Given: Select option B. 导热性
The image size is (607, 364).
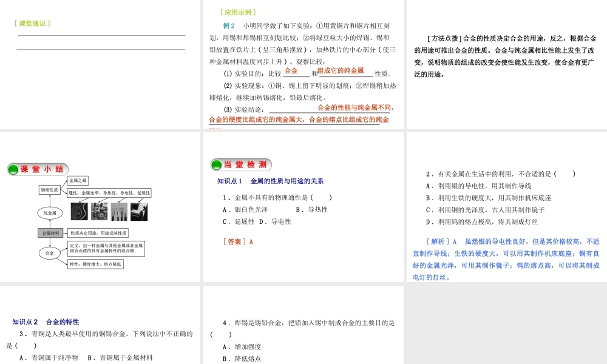Looking at the screenshot, I should point(311,210).
